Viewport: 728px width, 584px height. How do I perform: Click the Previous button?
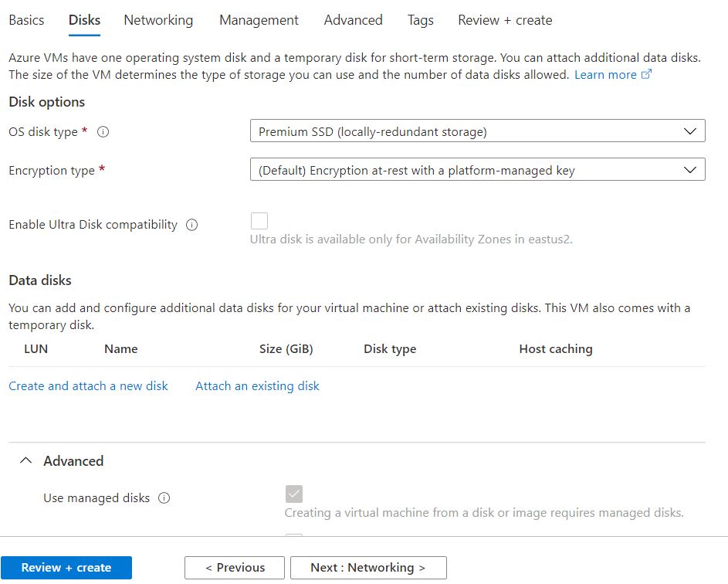click(x=234, y=568)
